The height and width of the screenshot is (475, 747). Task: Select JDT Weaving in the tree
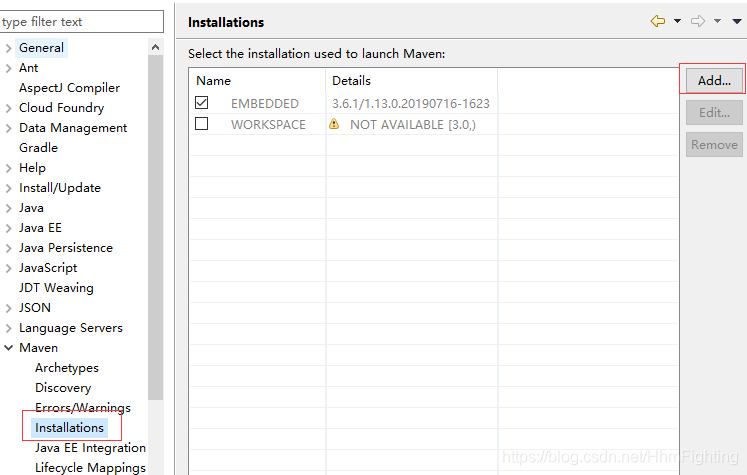tap(56, 288)
